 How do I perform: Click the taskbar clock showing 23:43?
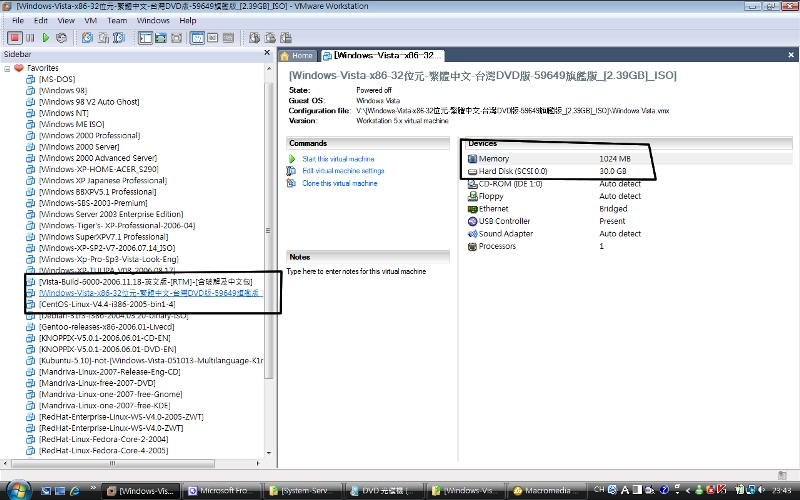[782, 491]
